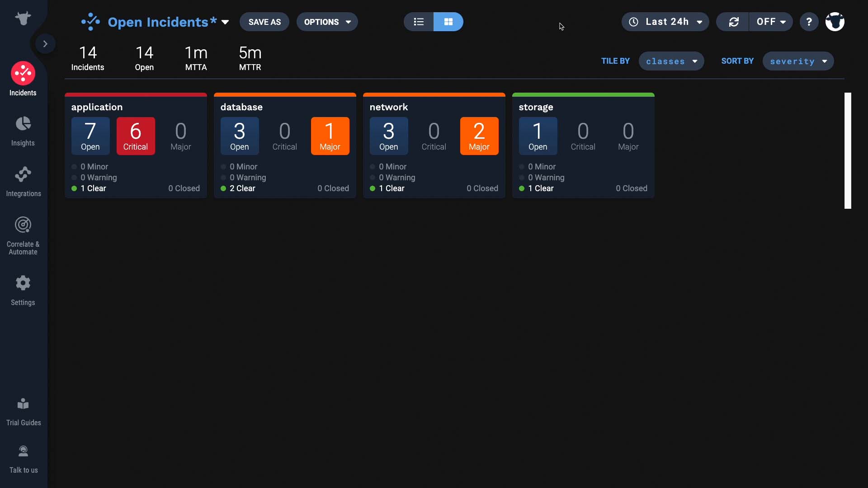Click network card title
Viewport: 868px width, 488px height.
tap(389, 107)
